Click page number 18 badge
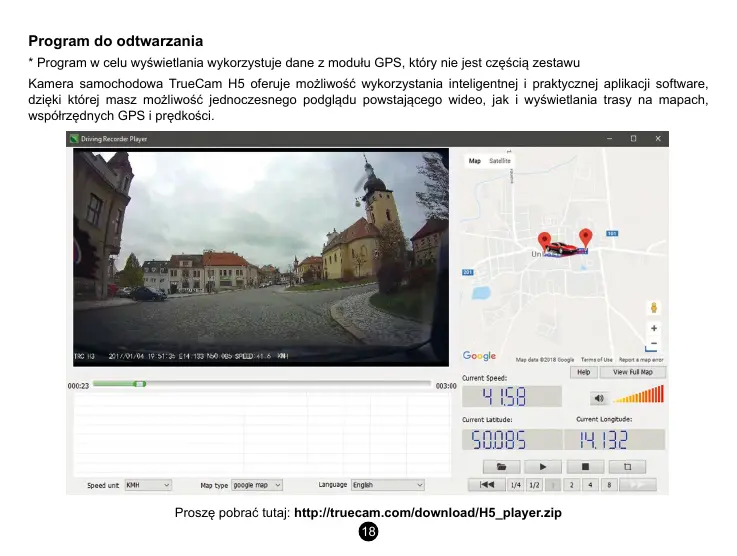Image resolution: width=737 pixels, height=556 pixels. point(368,532)
